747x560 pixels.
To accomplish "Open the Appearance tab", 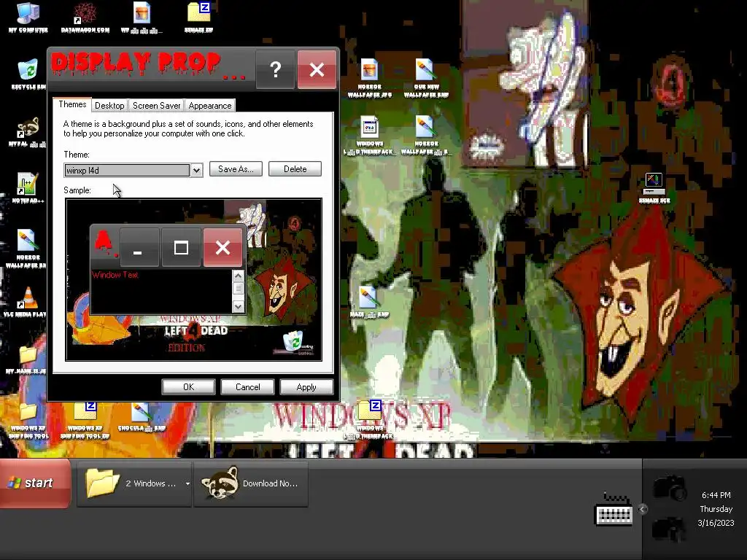I will (209, 105).
